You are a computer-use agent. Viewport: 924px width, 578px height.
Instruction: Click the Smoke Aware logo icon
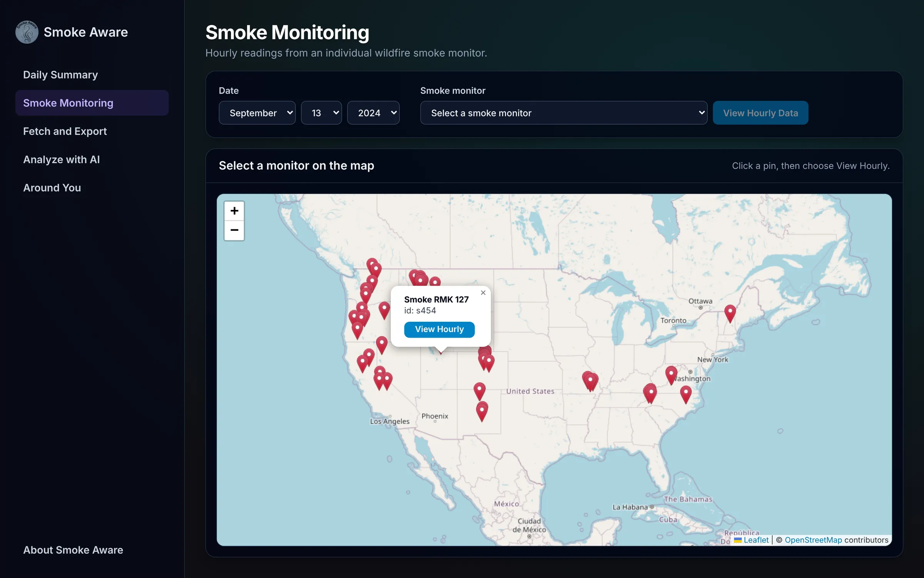pyautogui.click(x=27, y=32)
